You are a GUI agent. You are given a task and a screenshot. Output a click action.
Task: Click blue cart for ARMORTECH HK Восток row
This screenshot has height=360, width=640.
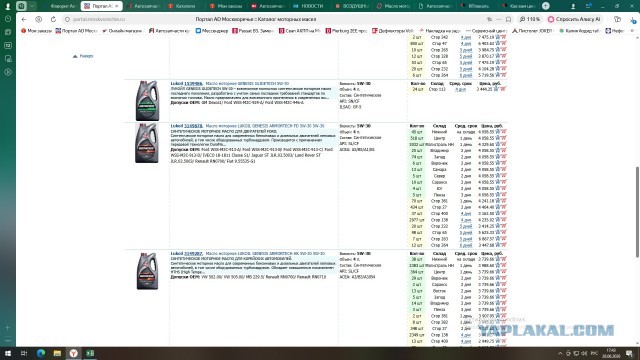tap(497, 291)
